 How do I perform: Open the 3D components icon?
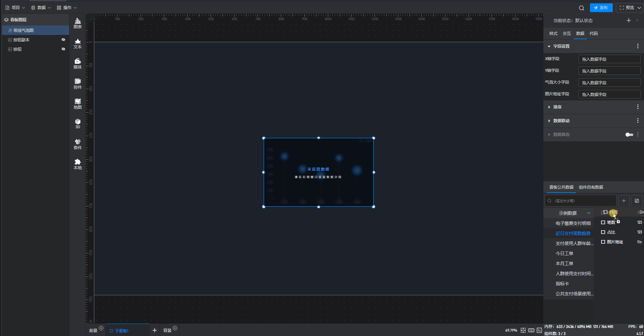click(x=77, y=124)
